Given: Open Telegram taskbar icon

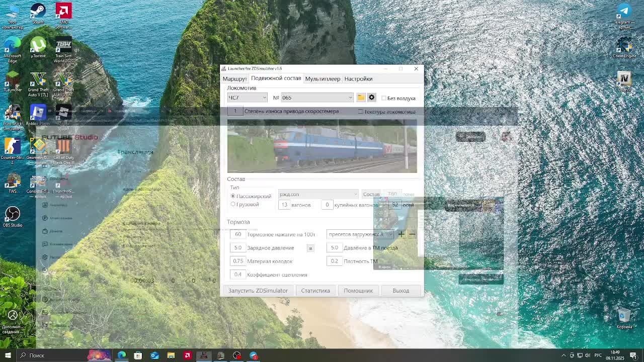Looking at the screenshot, I should pyautogui.click(x=253, y=355).
